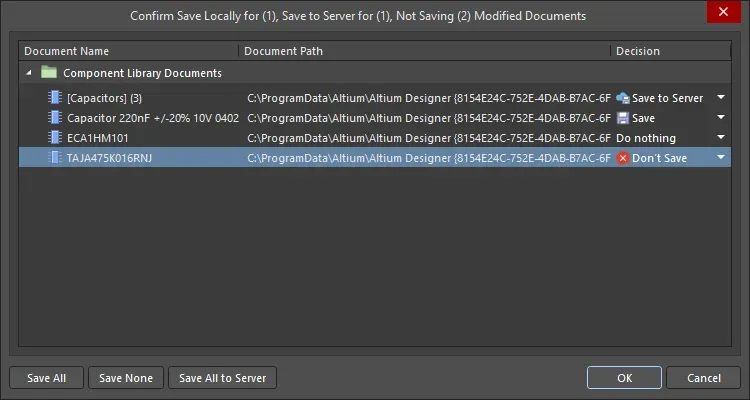Confirm the dialog with OK
750x400 pixels.
[x=624, y=378]
